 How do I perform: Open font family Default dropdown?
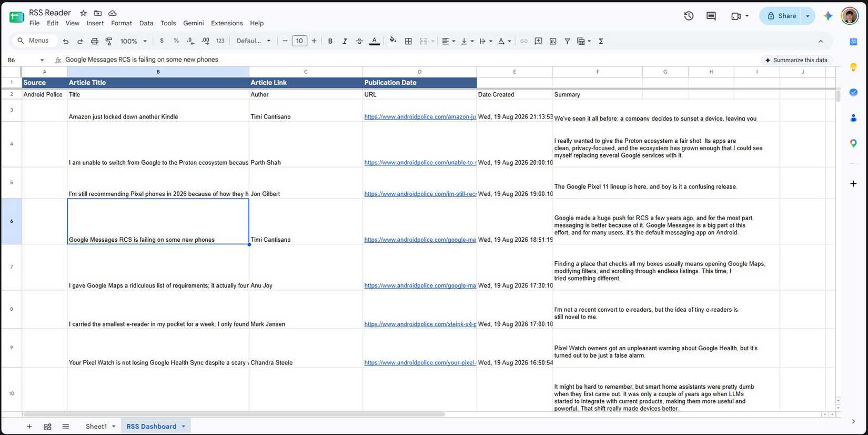click(x=254, y=41)
